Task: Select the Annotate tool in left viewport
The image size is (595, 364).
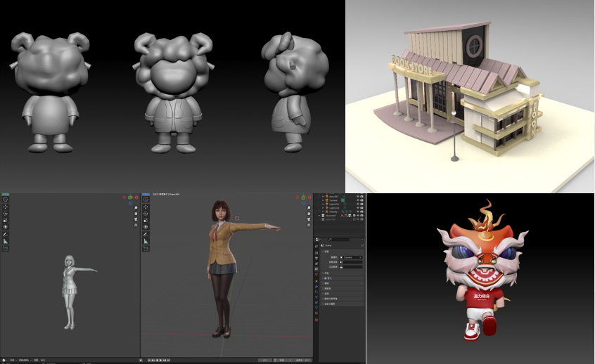Action: tap(6, 234)
